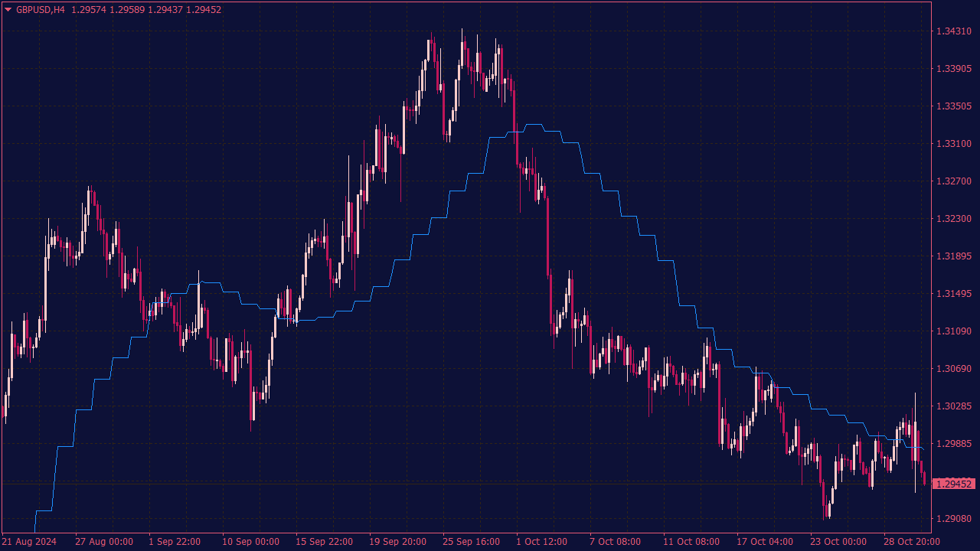Click the current price tag 1.29452
This screenshot has width=980, height=551.
[x=954, y=484]
